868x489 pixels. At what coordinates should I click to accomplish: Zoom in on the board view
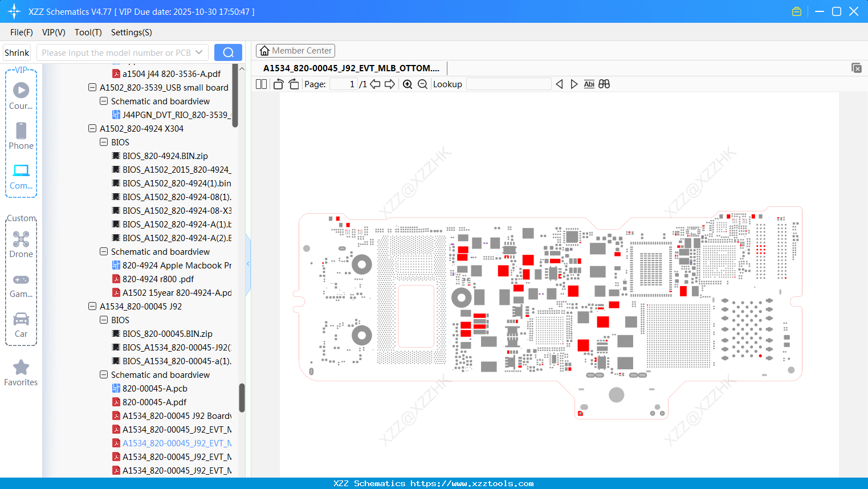[x=407, y=84]
